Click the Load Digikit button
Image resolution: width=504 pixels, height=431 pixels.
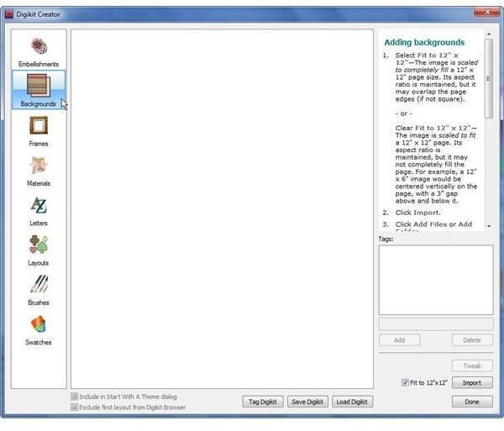point(352,402)
